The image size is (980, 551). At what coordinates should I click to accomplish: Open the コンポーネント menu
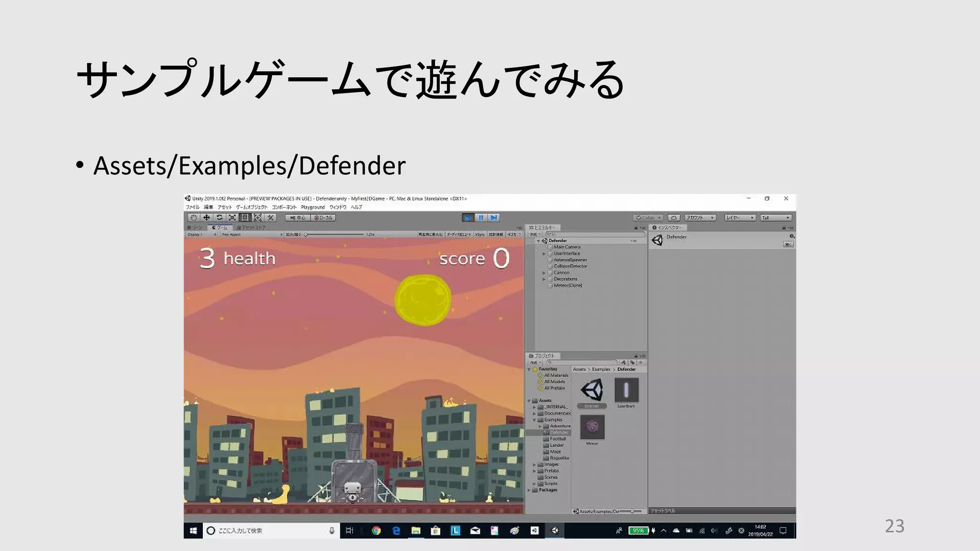point(284,207)
